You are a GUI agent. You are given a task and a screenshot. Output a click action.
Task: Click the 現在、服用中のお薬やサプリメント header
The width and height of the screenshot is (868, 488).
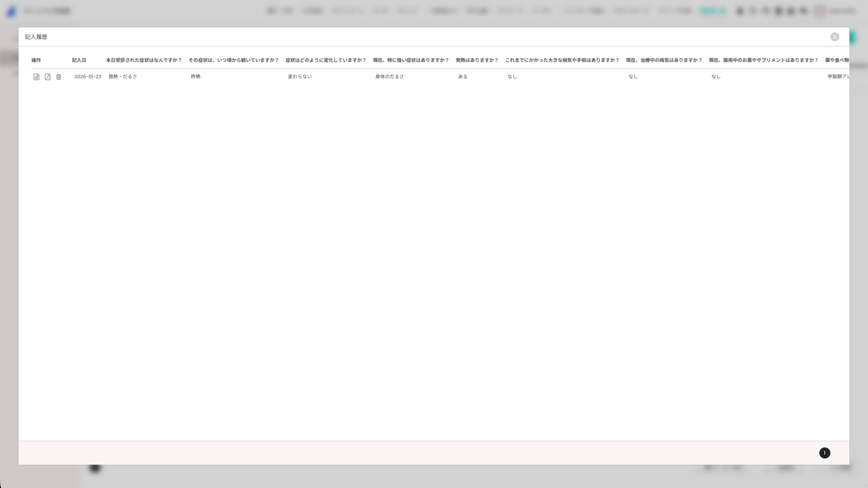[x=763, y=60]
